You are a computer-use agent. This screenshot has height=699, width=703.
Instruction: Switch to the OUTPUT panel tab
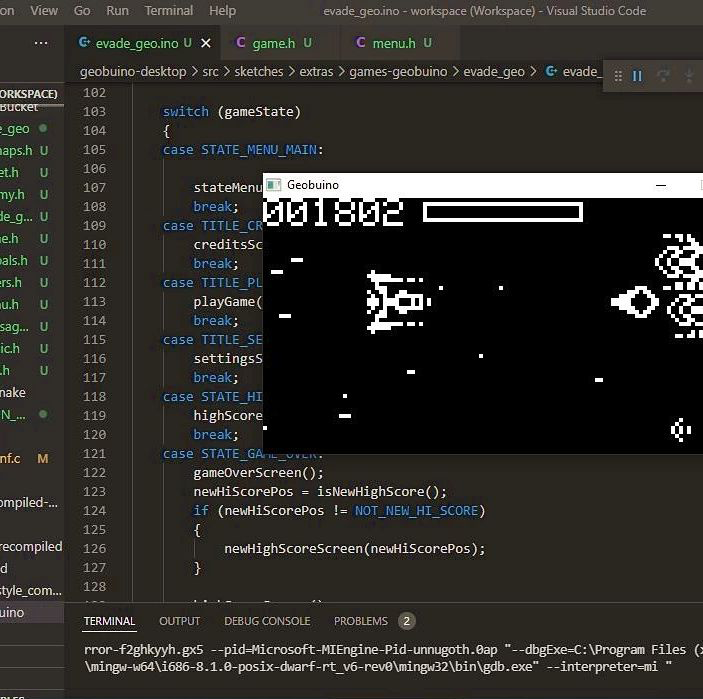coord(179,621)
